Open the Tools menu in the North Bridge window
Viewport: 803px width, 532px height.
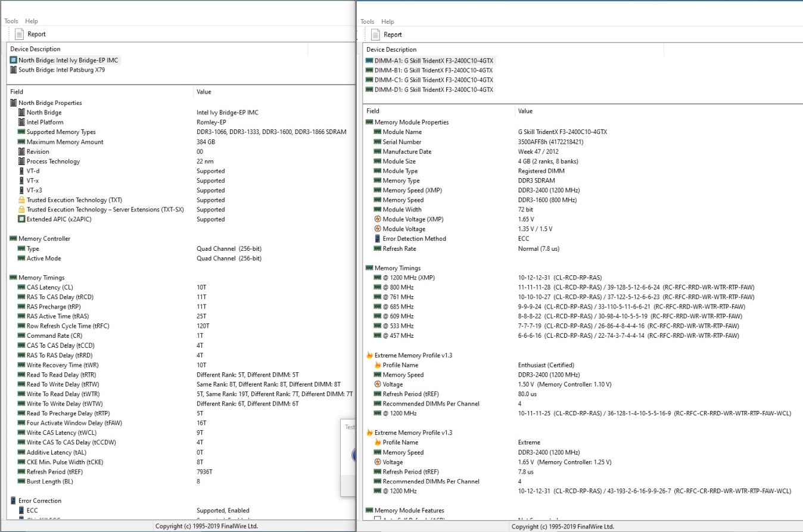11,21
